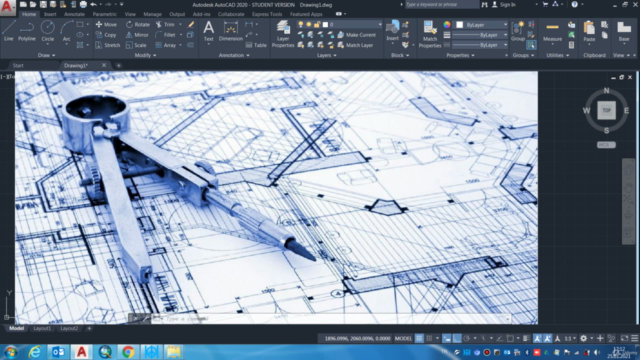Click Sign In
The width and height of the screenshot is (640, 360).
(504, 4)
